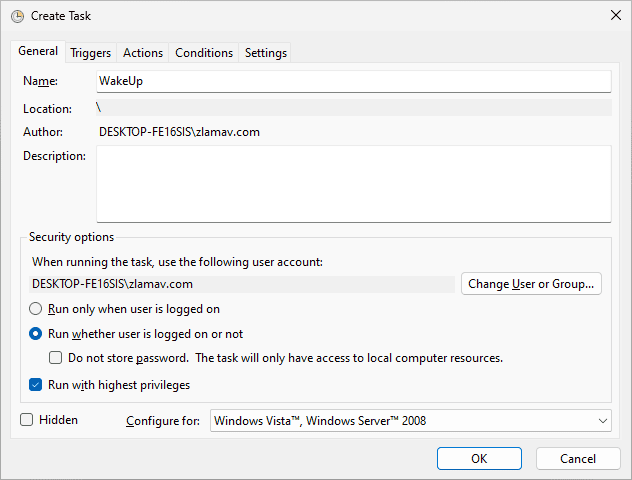Open the Actions tab
The image size is (632, 480).
pyautogui.click(x=143, y=53)
